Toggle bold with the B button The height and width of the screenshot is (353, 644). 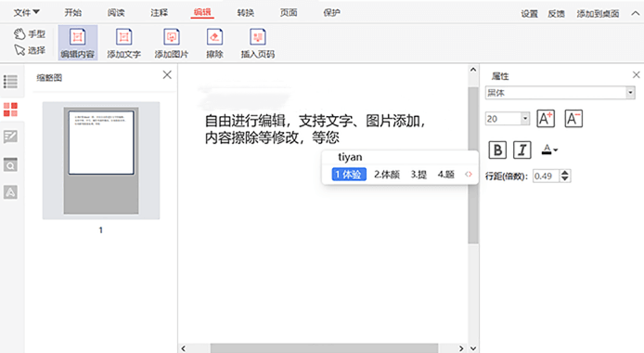[497, 150]
